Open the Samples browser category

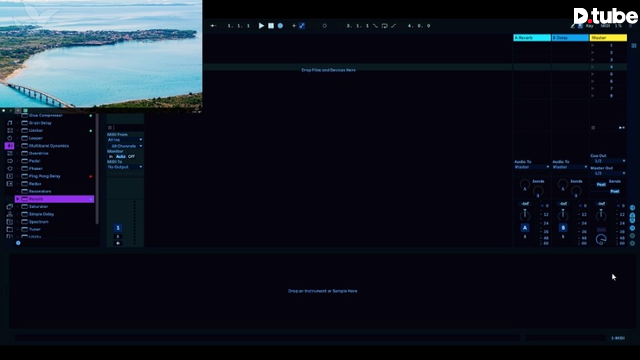tap(9, 184)
